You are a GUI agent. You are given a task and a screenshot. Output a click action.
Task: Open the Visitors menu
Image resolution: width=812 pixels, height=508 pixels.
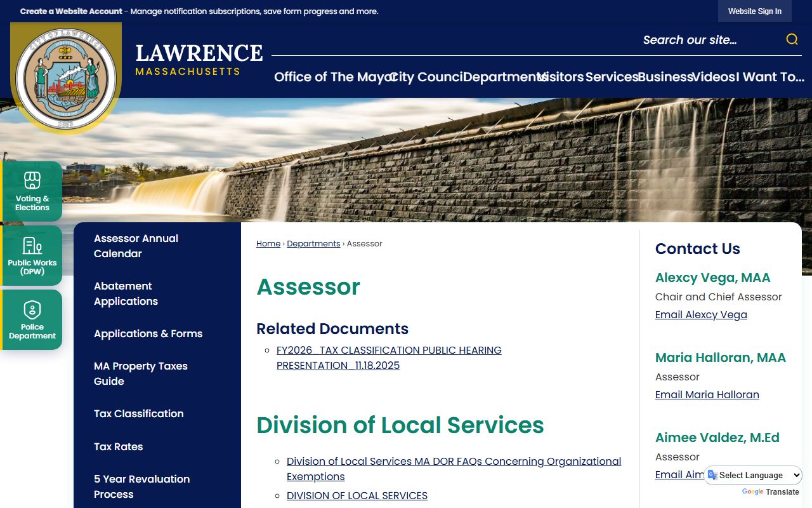click(561, 77)
